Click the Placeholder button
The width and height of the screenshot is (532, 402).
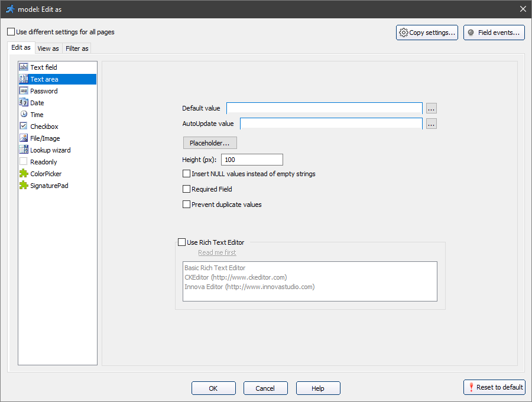point(210,143)
